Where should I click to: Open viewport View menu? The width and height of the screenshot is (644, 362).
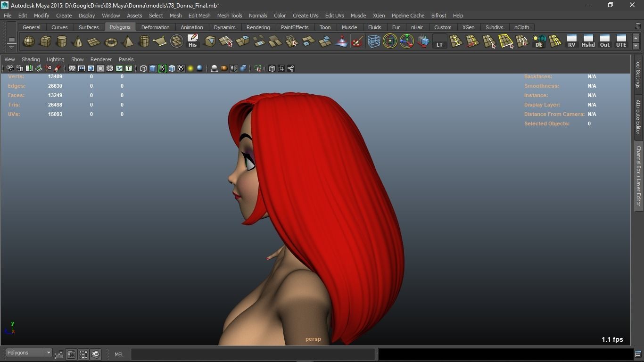click(x=9, y=59)
